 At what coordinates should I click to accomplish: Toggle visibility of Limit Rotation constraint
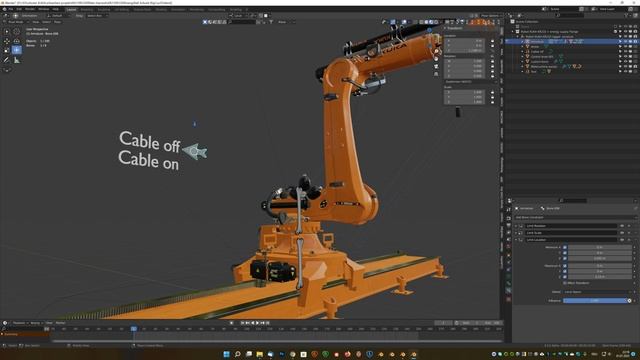point(622,226)
